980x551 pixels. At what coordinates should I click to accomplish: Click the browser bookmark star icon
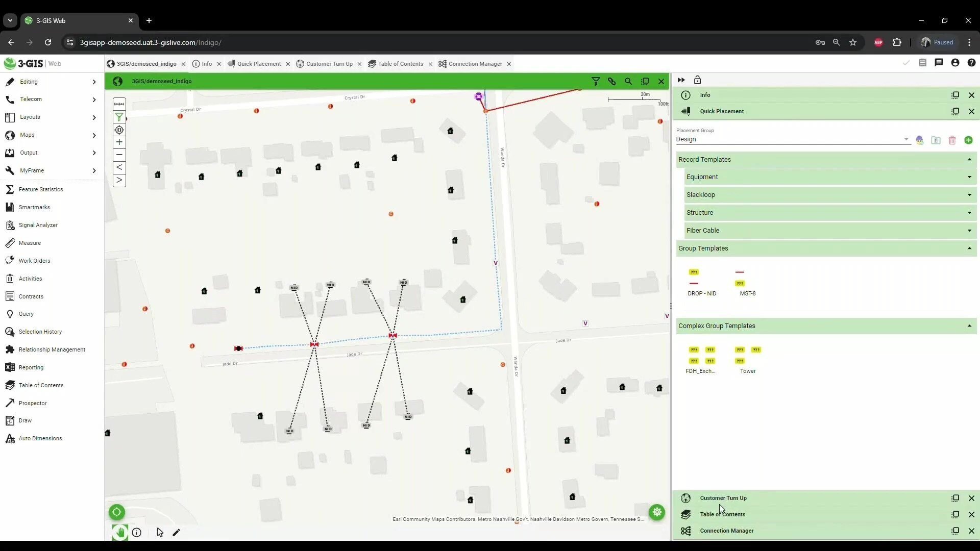click(853, 42)
